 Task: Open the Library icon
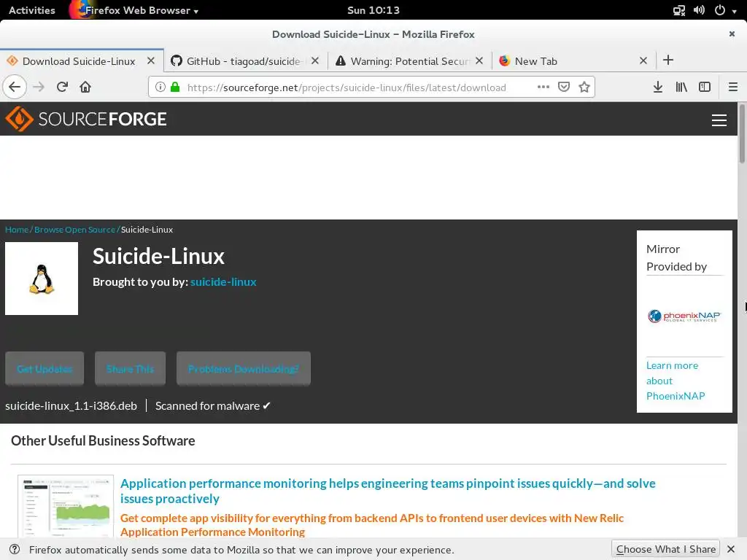[681, 87]
